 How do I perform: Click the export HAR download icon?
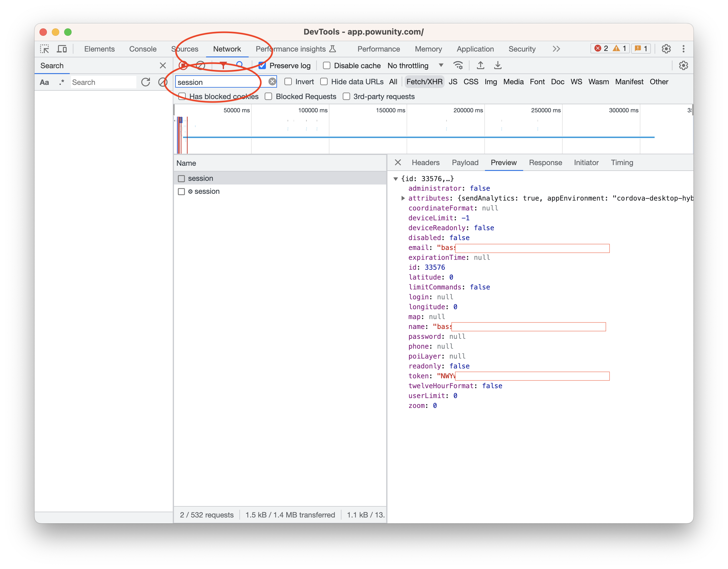498,65
